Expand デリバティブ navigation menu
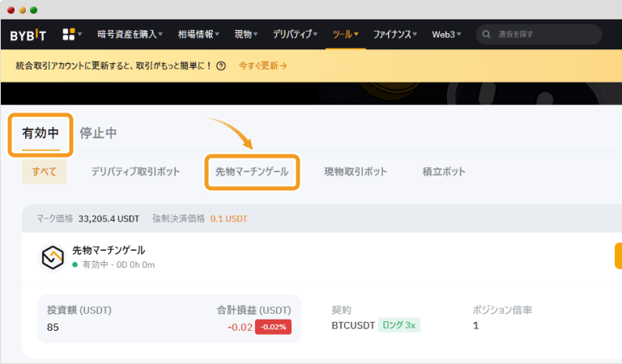The height and width of the screenshot is (364, 622). pos(295,35)
